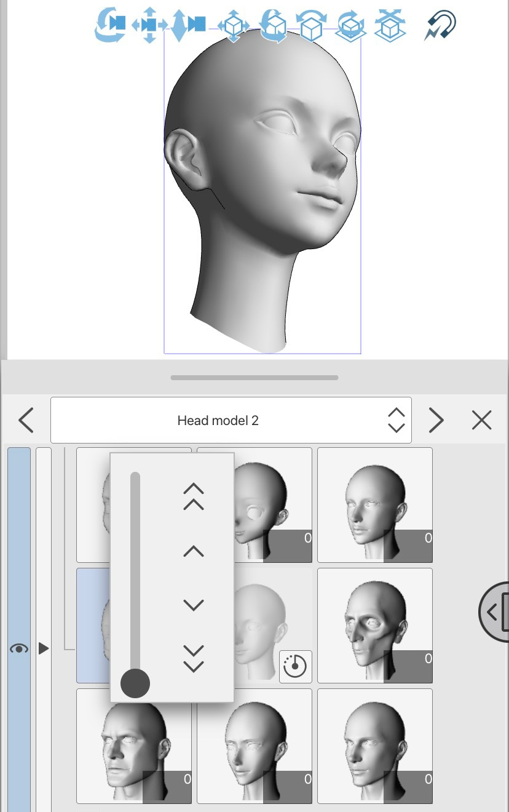Reset blend with the circular reset icon
The width and height of the screenshot is (509, 812).
click(296, 666)
